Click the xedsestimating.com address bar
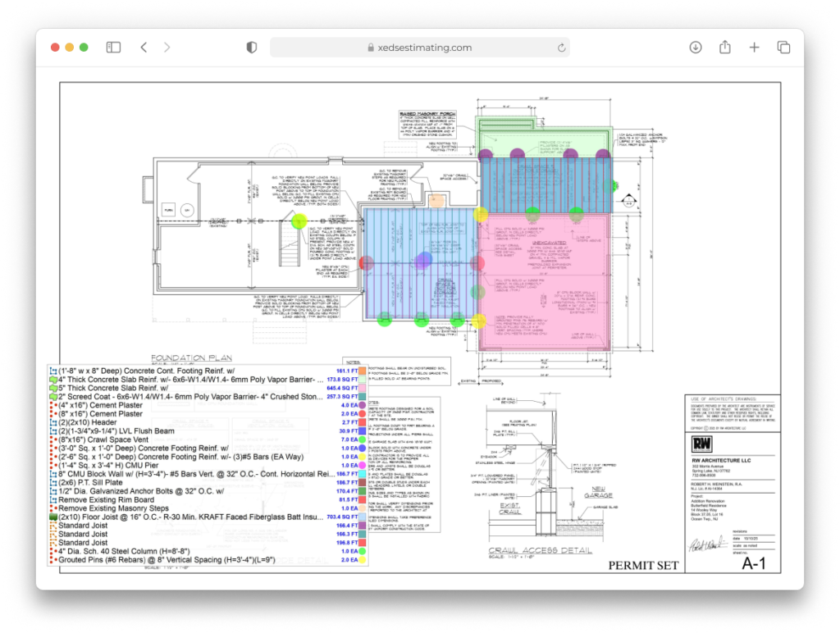Image resolution: width=840 pixels, height=633 pixels. click(419, 48)
